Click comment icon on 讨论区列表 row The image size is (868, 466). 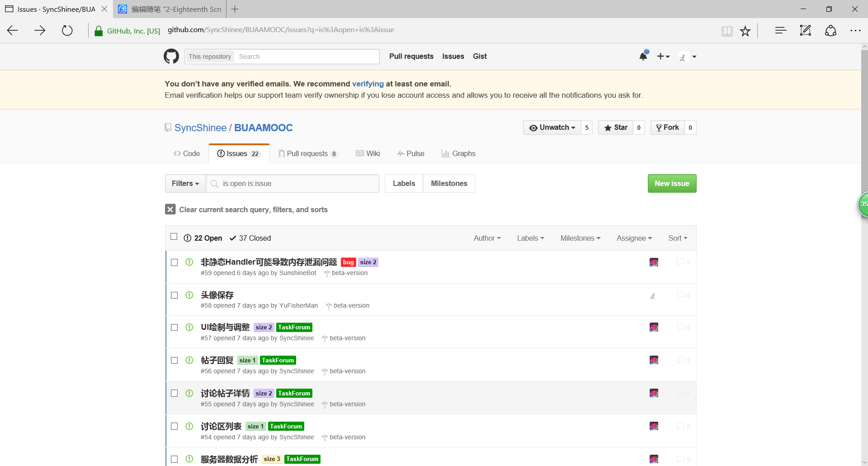click(x=683, y=426)
